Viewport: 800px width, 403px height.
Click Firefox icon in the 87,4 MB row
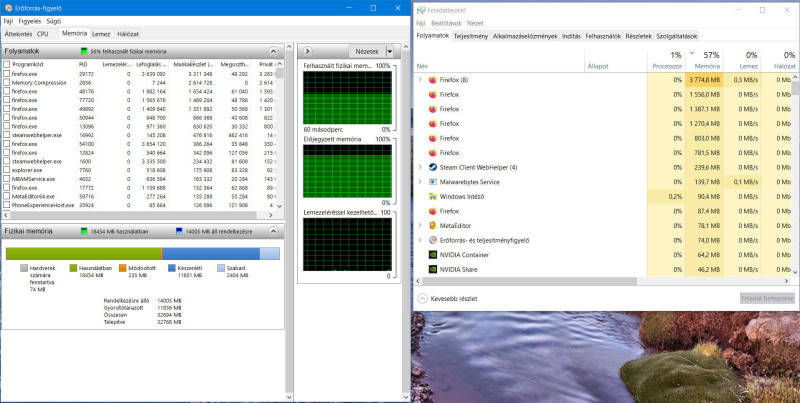[433, 211]
